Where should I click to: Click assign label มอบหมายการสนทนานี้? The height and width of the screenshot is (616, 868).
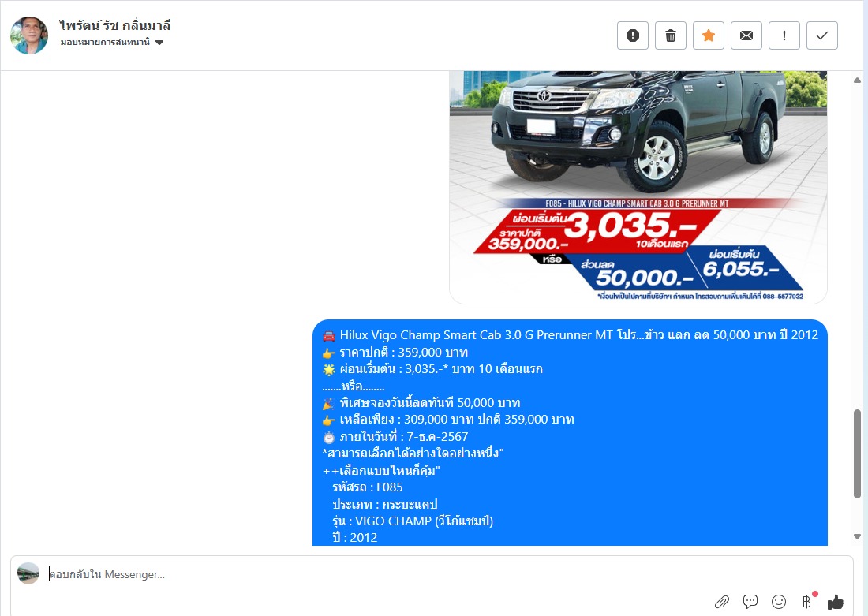(105, 42)
